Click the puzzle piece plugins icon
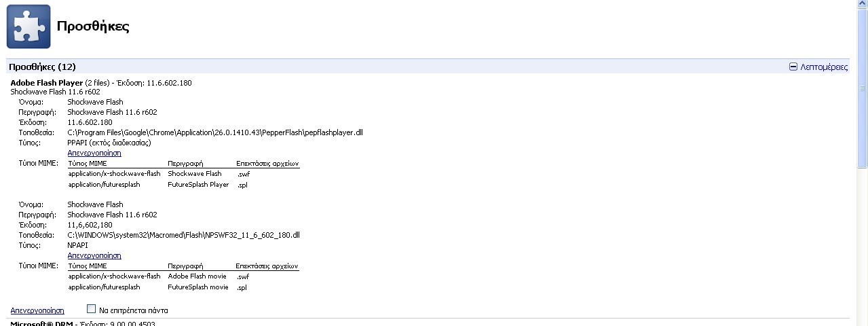Viewport: 868px width, 326px height. pyautogui.click(x=29, y=26)
